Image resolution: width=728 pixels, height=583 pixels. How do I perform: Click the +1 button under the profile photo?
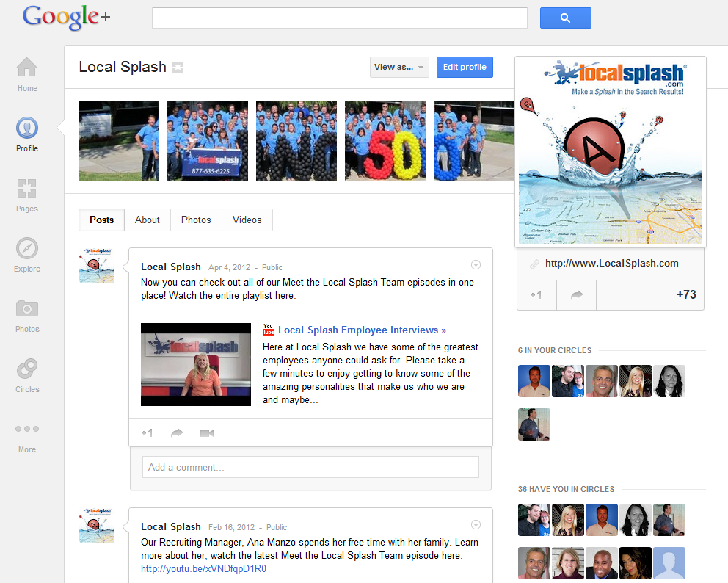[x=536, y=294]
